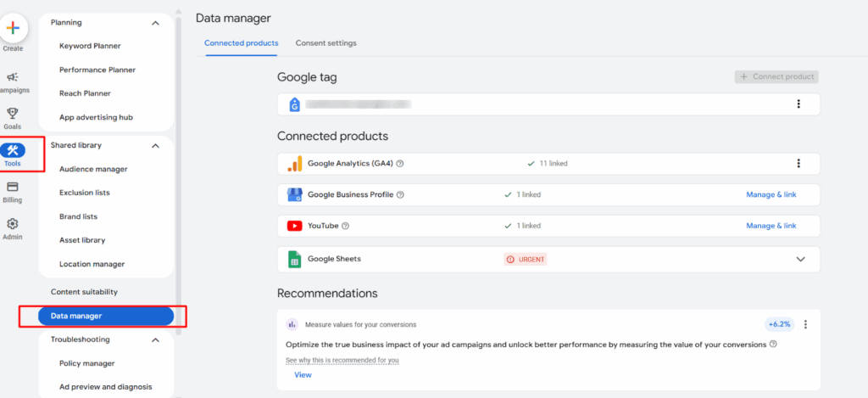This screenshot has height=398, width=868.
Task: Click the sidebar vertical scrollbar
Action: (178, 175)
